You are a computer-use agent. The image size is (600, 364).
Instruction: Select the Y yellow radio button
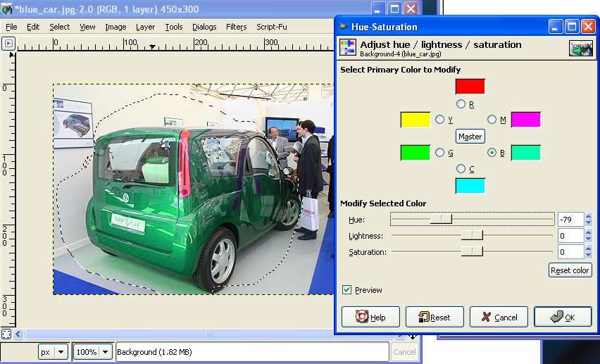coord(439,120)
